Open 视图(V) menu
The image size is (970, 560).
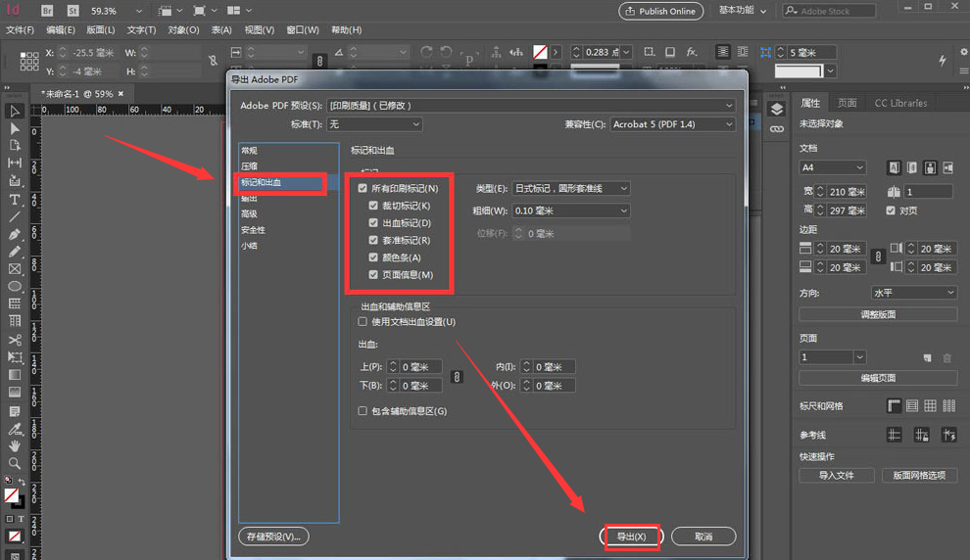click(x=260, y=29)
